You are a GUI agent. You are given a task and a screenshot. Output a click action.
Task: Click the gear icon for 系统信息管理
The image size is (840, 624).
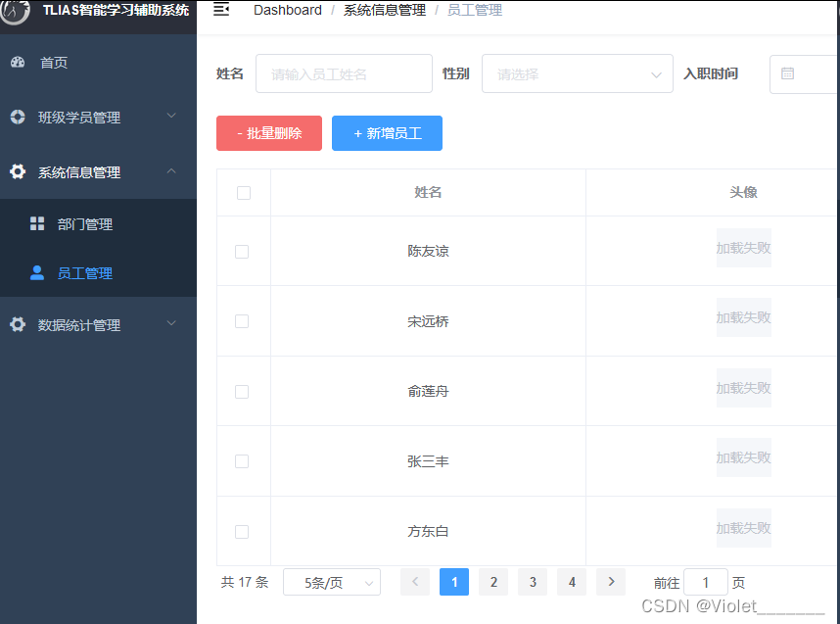pyautogui.click(x=18, y=171)
